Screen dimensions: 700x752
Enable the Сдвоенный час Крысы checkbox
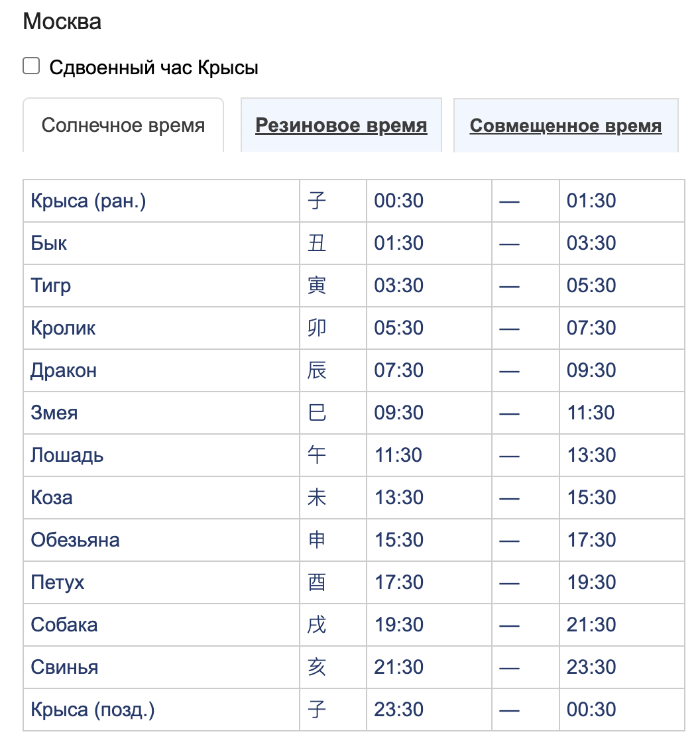click(x=30, y=65)
